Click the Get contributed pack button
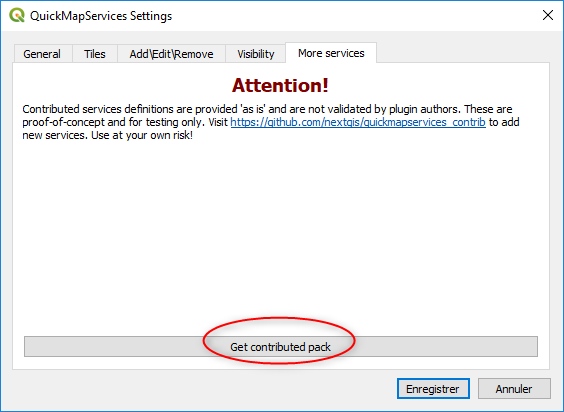The width and height of the screenshot is (564, 412). (281, 347)
